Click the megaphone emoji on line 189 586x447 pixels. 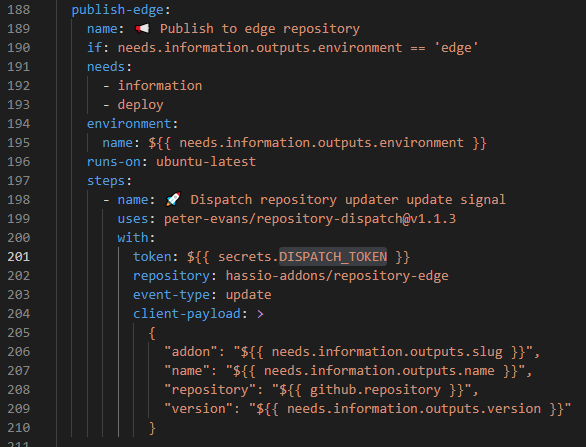142,28
